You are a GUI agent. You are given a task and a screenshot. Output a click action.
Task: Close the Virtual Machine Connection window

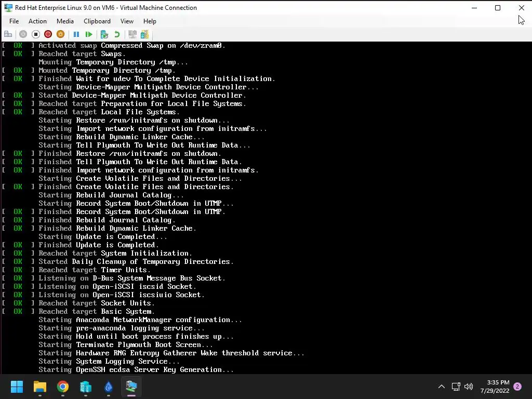point(522,8)
